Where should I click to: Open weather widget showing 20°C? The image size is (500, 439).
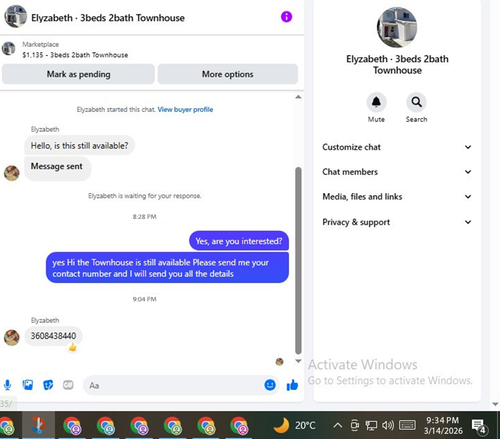pyautogui.click(x=294, y=425)
